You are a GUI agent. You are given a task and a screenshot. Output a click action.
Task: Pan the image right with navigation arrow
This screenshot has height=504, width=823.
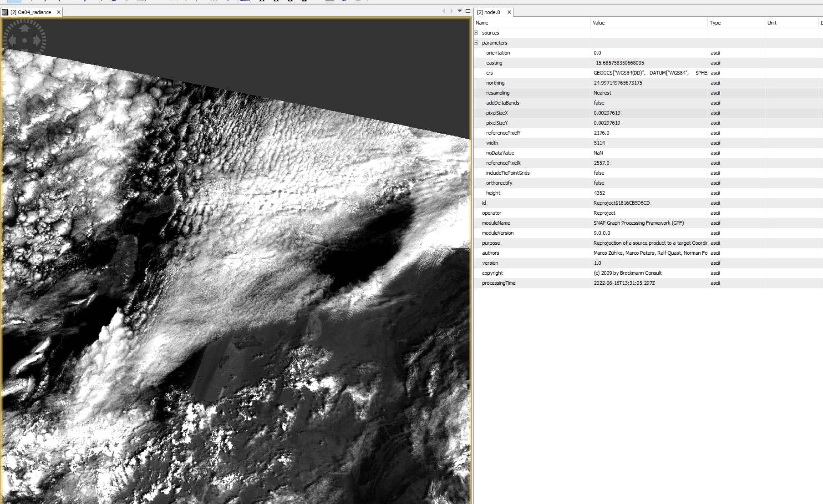[x=37, y=40]
